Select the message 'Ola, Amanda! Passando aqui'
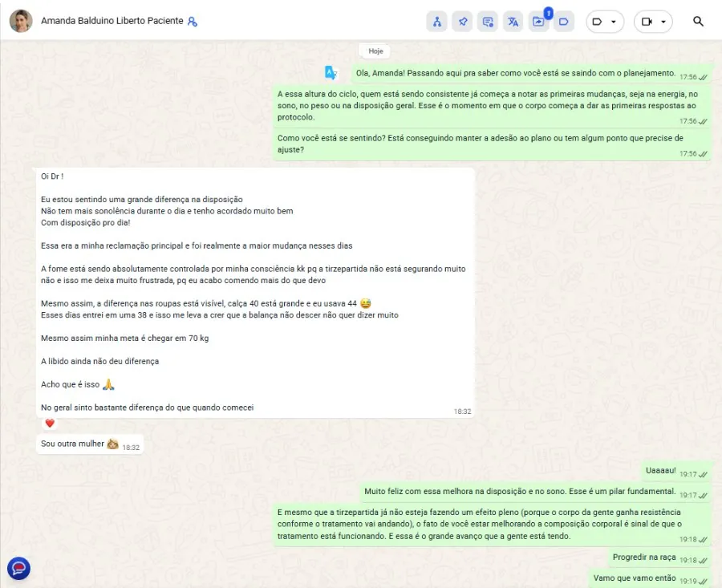 point(531,74)
